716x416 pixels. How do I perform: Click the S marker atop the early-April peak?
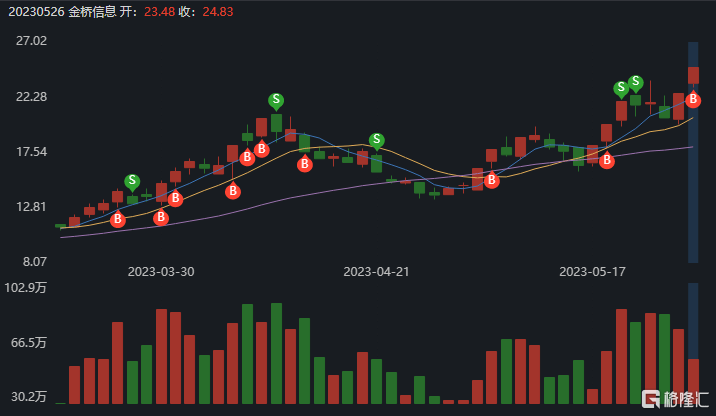[x=276, y=100]
